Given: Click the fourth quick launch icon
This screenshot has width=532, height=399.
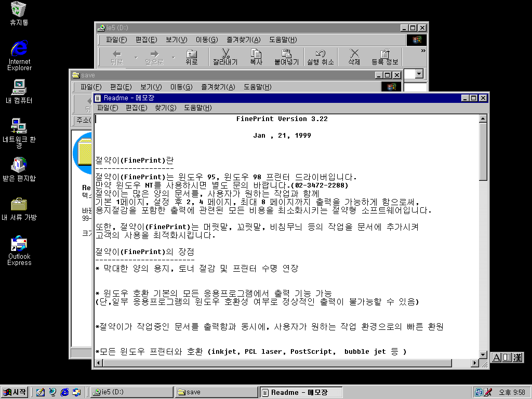Looking at the screenshot, I should pyautogui.click(x=77, y=392).
